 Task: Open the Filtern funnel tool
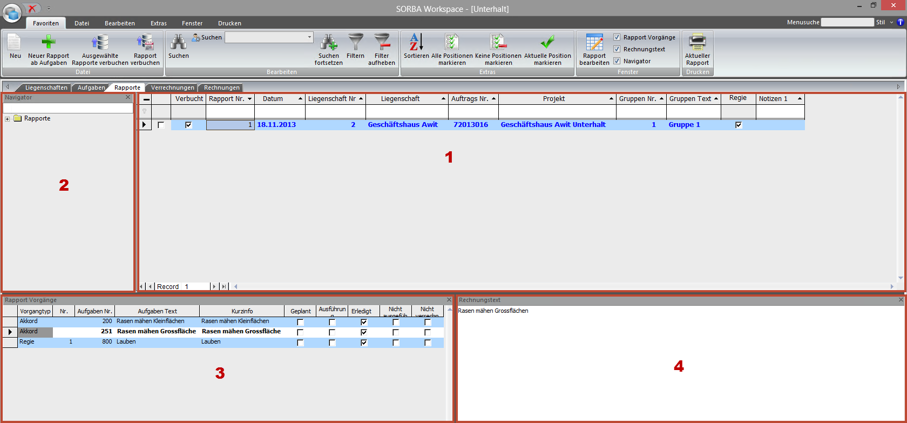tap(356, 42)
